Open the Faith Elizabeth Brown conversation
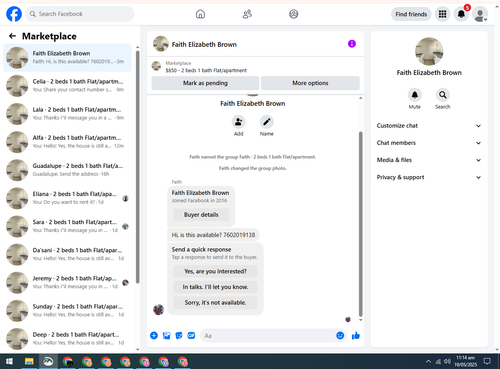 [x=67, y=57]
